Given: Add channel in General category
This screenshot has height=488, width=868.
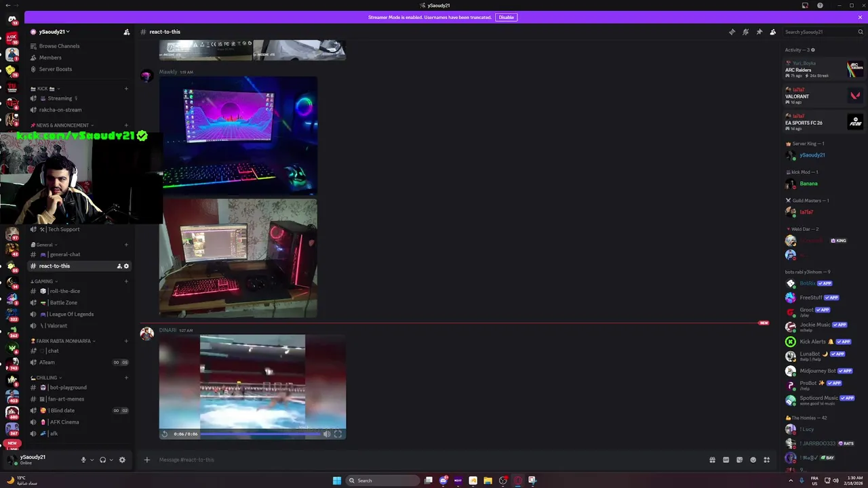Looking at the screenshot, I should coord(126,245).
